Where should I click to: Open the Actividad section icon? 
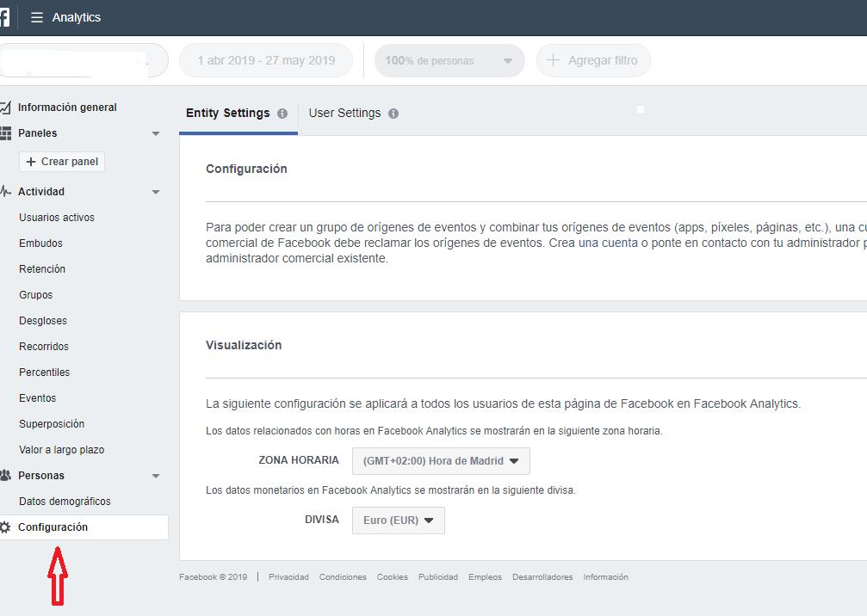(x=7, y=191)
